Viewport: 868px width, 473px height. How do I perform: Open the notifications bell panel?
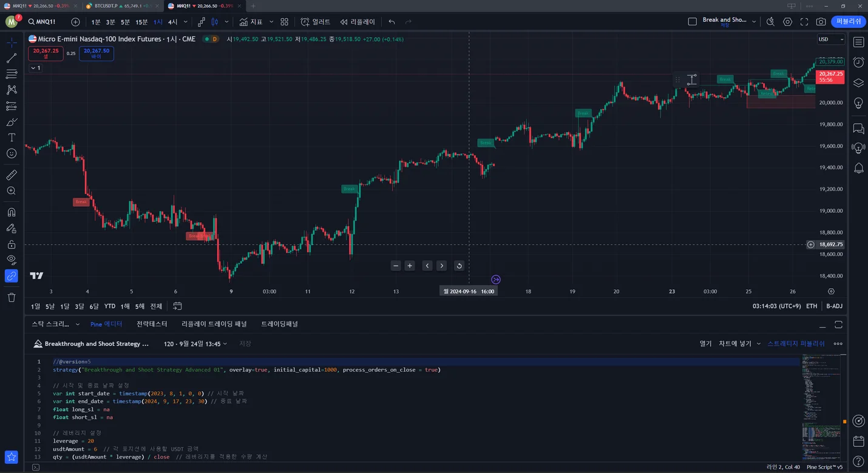(858, 168)
